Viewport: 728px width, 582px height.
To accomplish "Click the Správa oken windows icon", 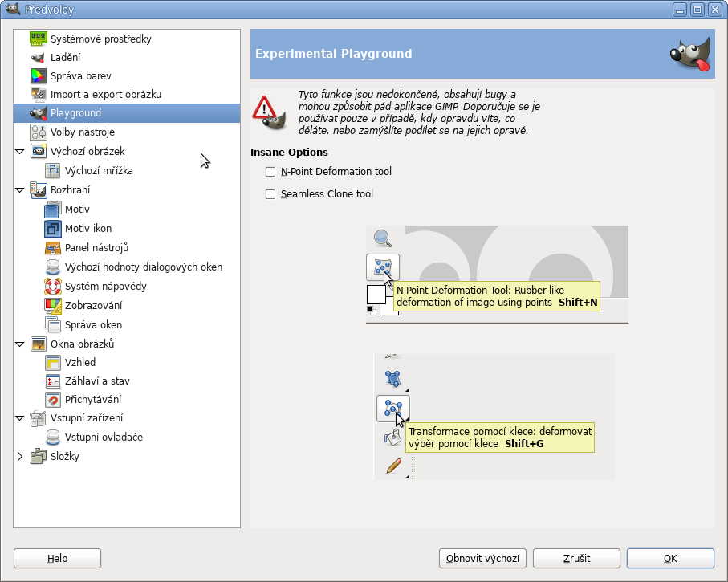I will (52, 324).
